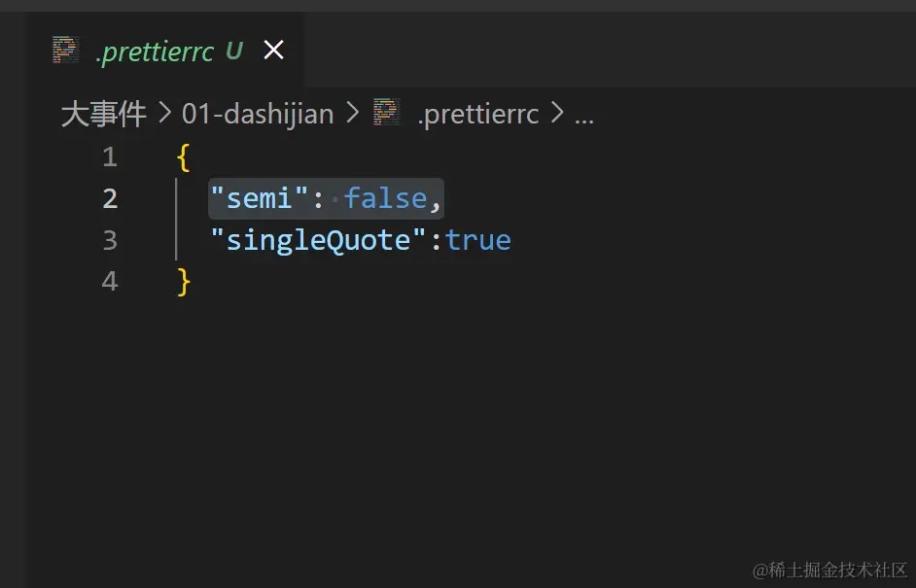Select line number 3 in the gutter
916x588 pixels.
[109, 240]
